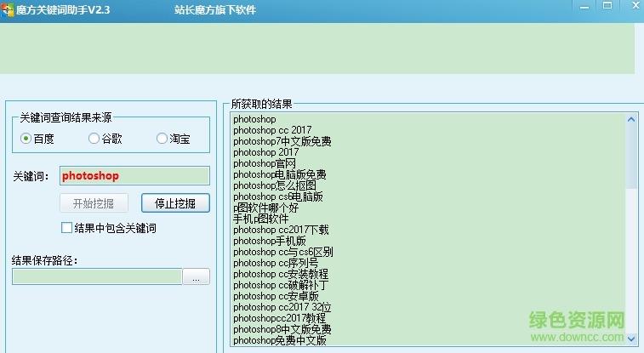Click the 结果保存路径 path field
The image size is (644, 353).
pos(97,276)
